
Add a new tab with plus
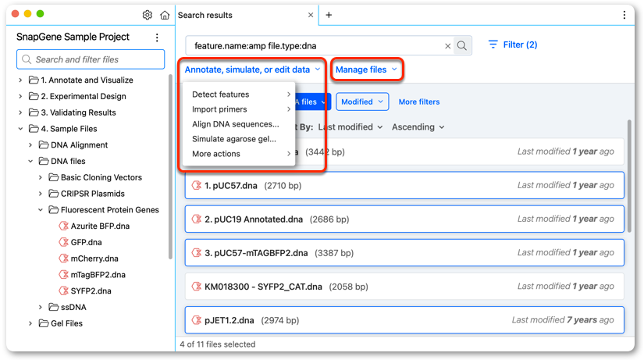coord(329,15)
